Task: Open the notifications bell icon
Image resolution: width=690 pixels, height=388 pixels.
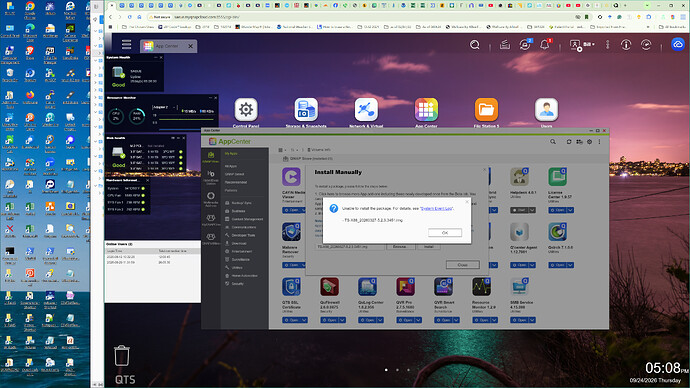Action: (545, 45)
